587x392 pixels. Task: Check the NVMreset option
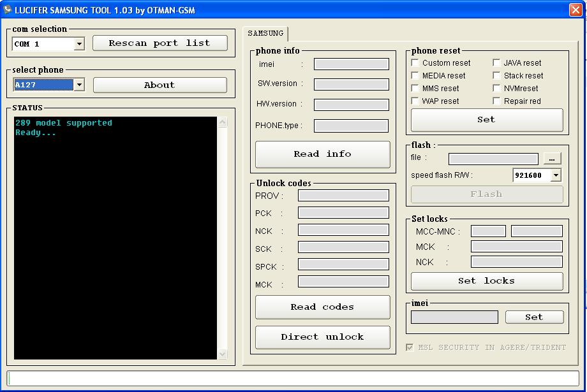496,88
